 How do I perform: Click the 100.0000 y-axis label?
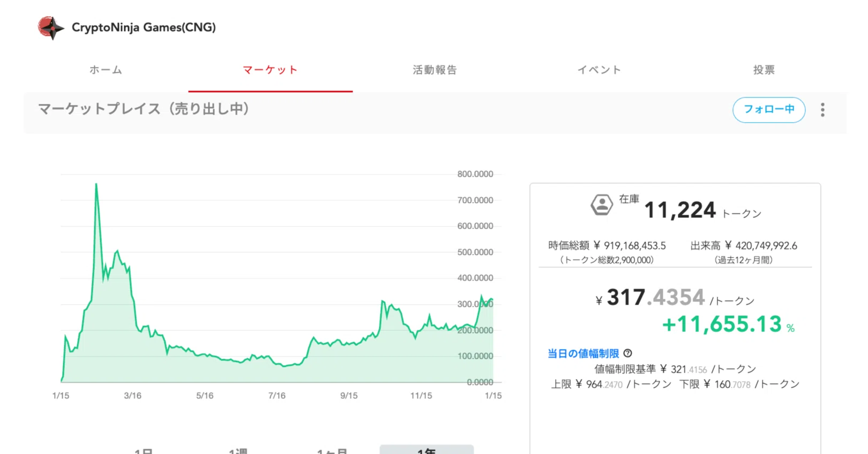[x=475, y=356]
